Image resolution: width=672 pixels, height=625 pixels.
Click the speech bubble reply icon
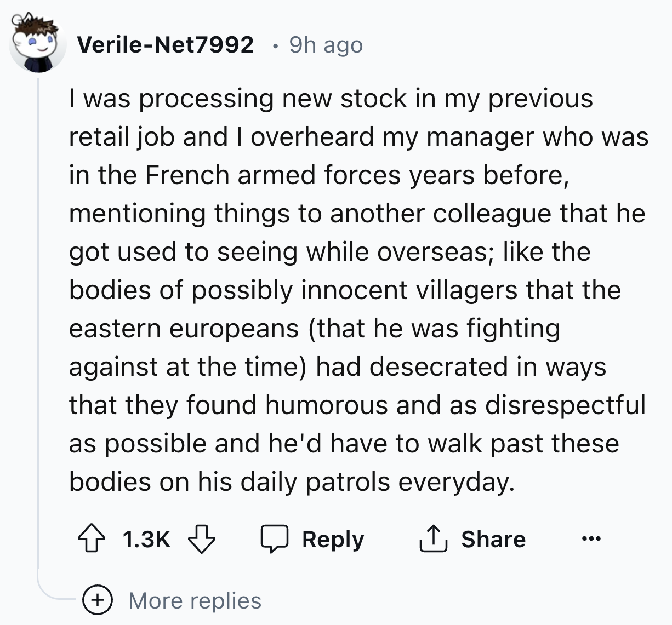click(274, 539)
